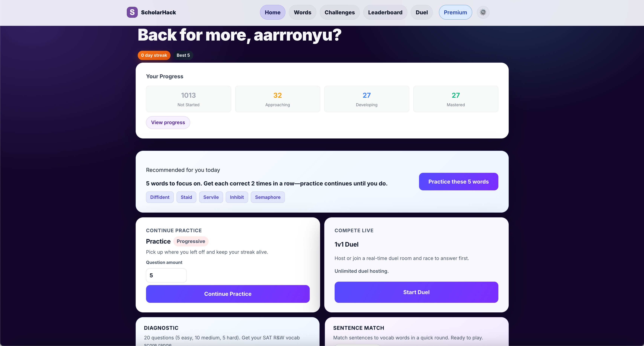644x346 pixels.
Task: Click the Premium button
Action: pyautogui.click(x=455, y=12)
